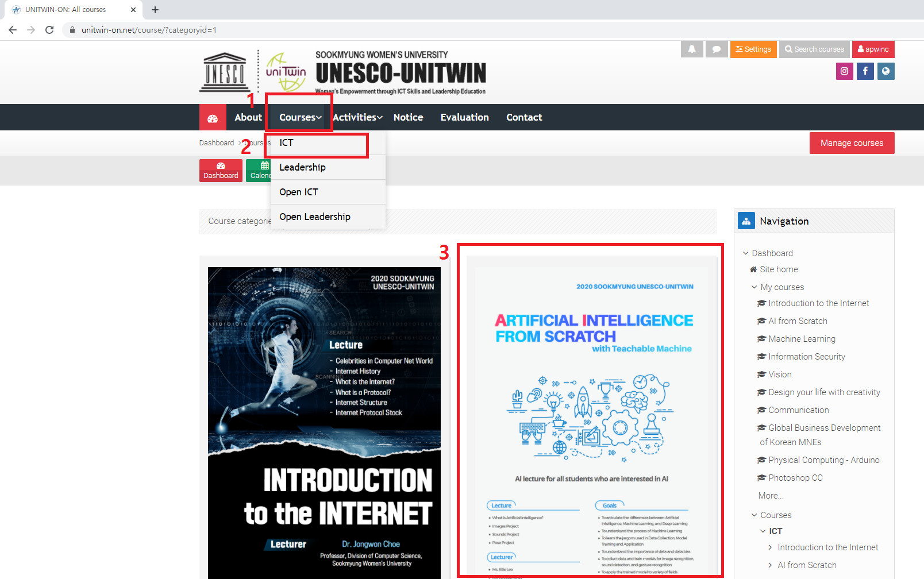Click the Dashboard breadcrumb link
This screenshot has height=579, width=924.
217,143
